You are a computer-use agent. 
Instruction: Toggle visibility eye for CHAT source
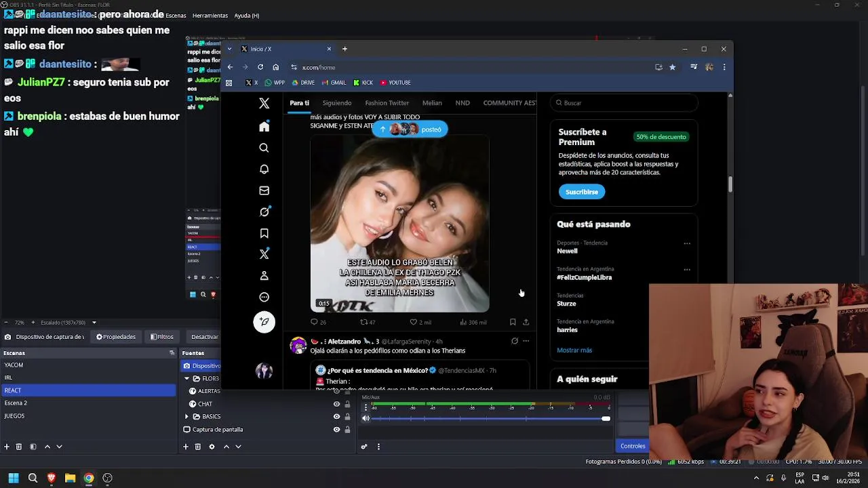(x=336, y=404)
